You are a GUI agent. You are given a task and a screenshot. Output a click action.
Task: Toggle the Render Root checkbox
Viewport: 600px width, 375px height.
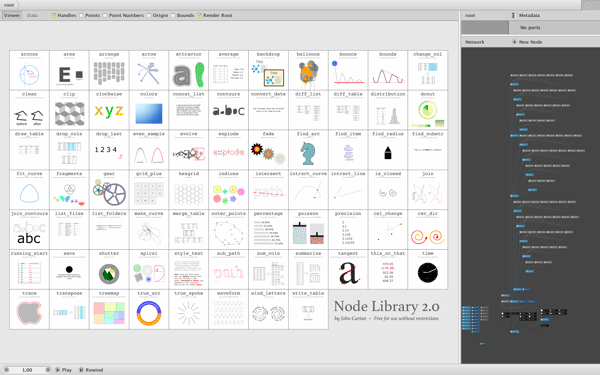coord(199,15)
